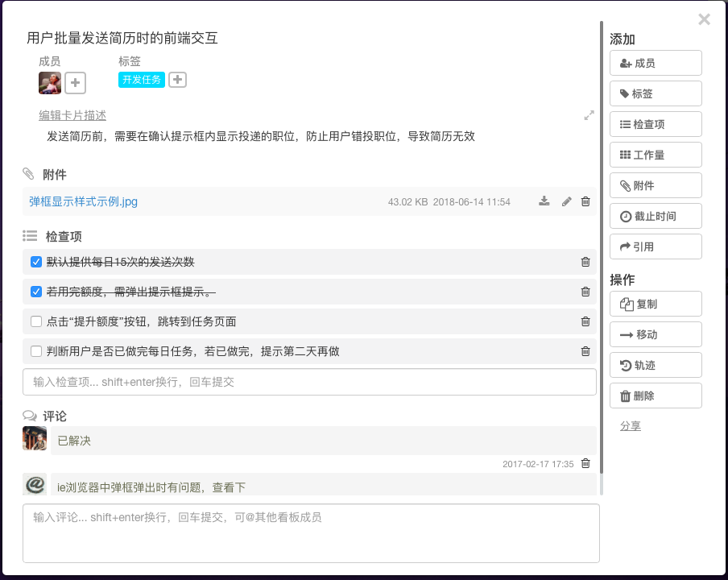This screenshot has height=580, width=728.
Task: Uncheck 若用完额度，需弹出提示框提示 item
Action: tap(36, 292)
